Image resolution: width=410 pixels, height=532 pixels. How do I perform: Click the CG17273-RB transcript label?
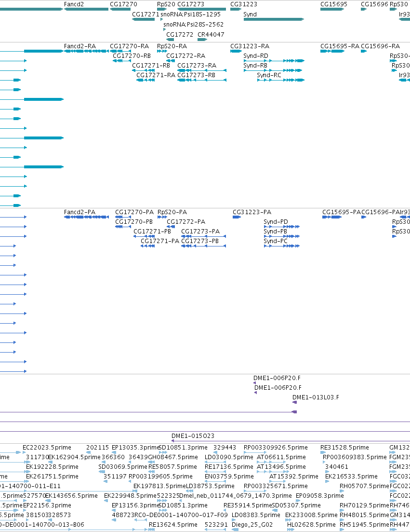tap(197, 75)
